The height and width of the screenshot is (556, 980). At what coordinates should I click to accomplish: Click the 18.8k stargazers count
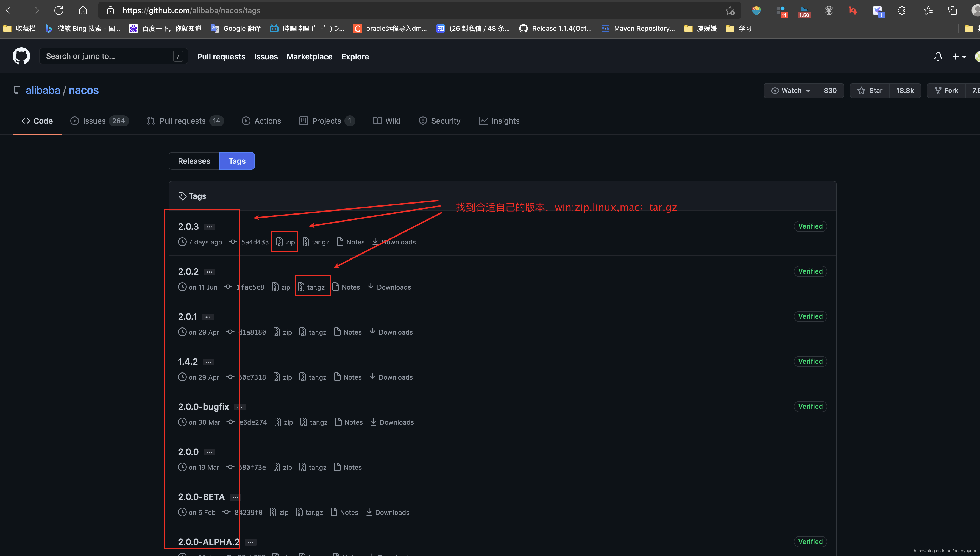905,90
